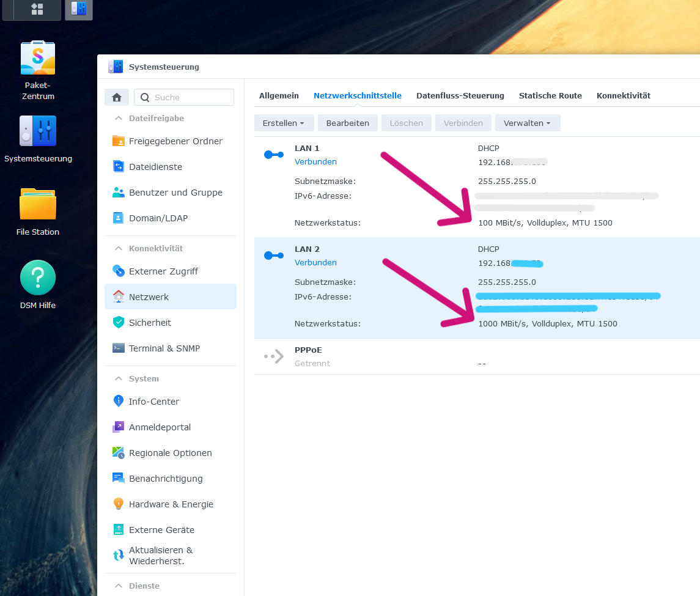Select the PPPoE interface title

308,350
